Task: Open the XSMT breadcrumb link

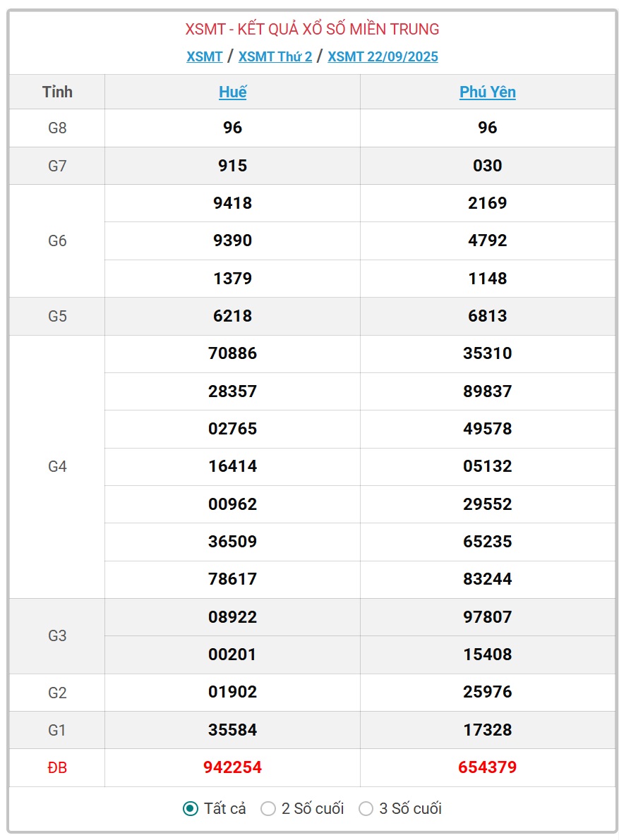Action: [204, 57]
